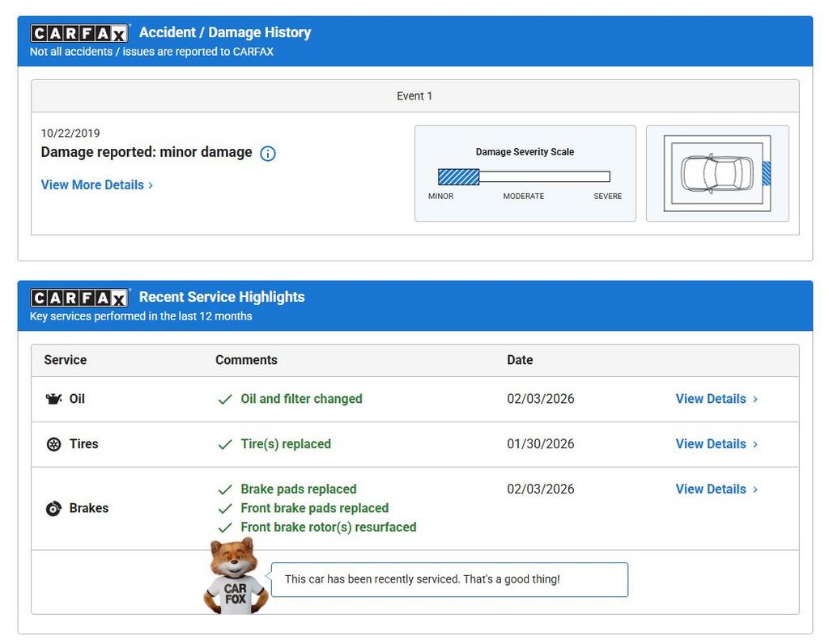
Task: Expand View Details for Brakes row
Action: coord(716,489)
